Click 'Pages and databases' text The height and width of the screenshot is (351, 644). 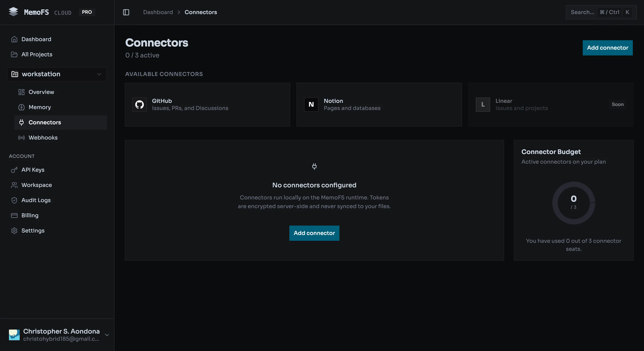(352, 108)
